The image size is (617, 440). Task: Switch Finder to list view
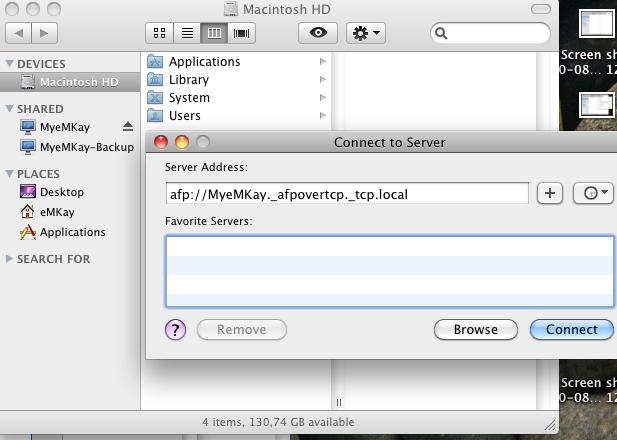[187, 33]
